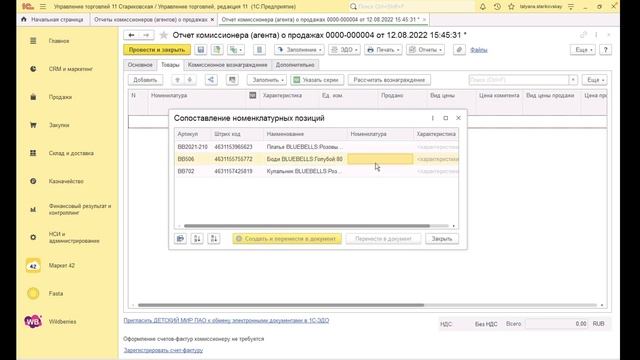Expand create-based-on dropdown icon

point(236,50)
